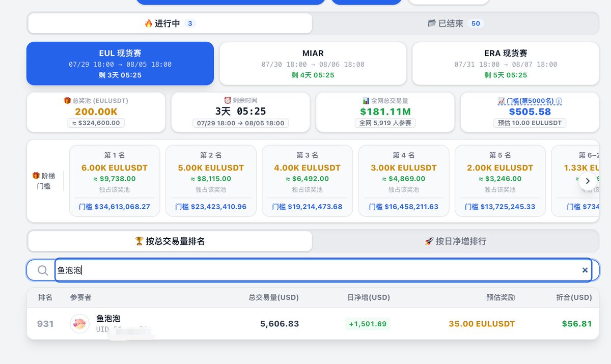Select the ERA 现货赛 competition card
Screen dimensions: 611x364
[506, 64]
